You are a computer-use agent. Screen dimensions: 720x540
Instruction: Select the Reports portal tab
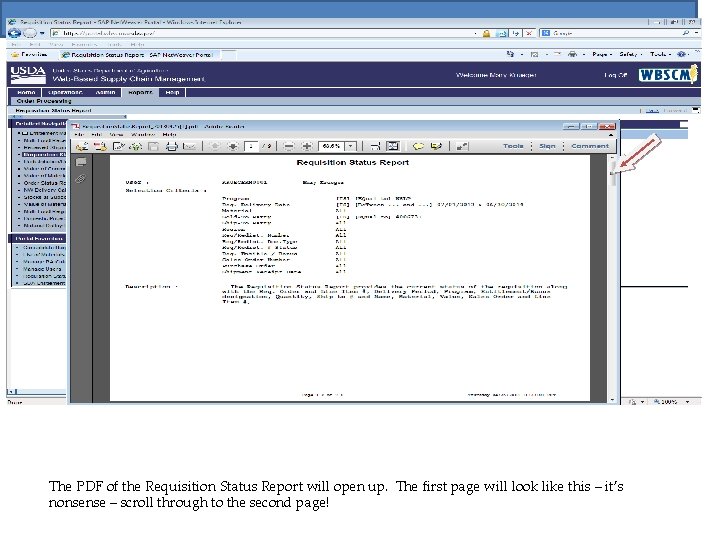click(140, 92)
